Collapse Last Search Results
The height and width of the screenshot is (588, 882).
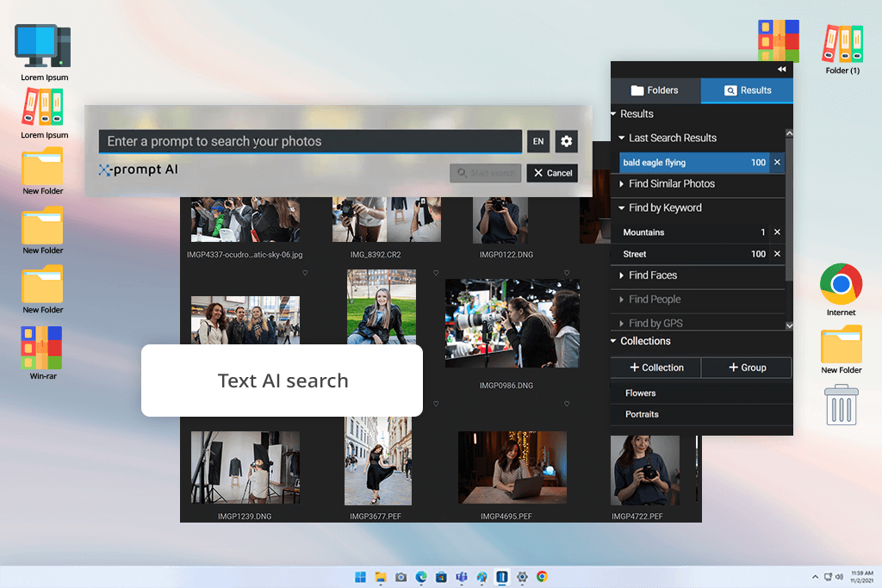pyautogui.click(x=622, y=138)
